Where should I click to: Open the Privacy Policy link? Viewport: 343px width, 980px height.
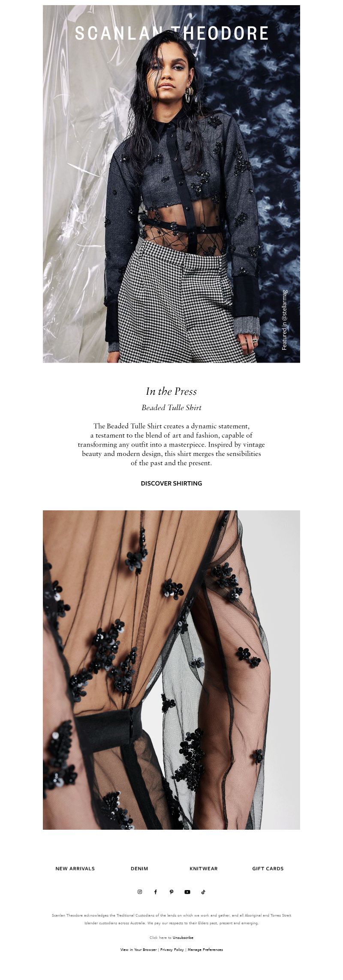(172, 950)
